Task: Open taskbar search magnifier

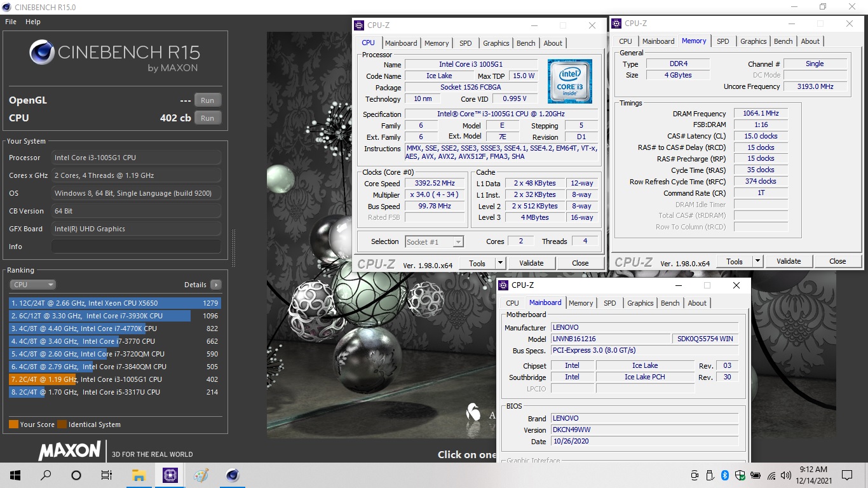Action: click(46, 475)
